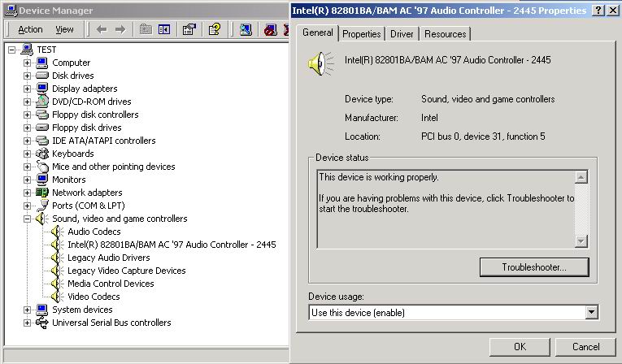The width and height of the screenshot is (622, 364).
Task: Click the Network adapters icon
Action: click(42, 193)
